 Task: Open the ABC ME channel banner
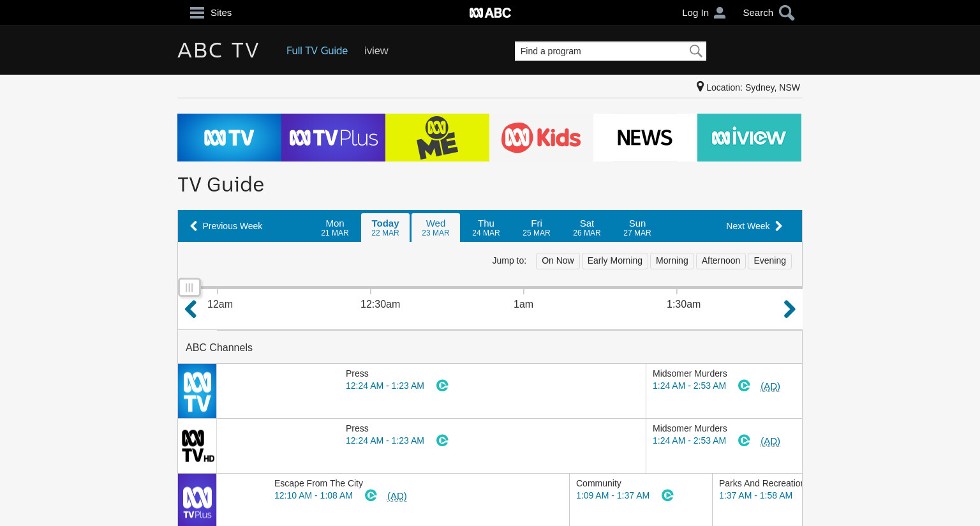[x=437, y=137]
